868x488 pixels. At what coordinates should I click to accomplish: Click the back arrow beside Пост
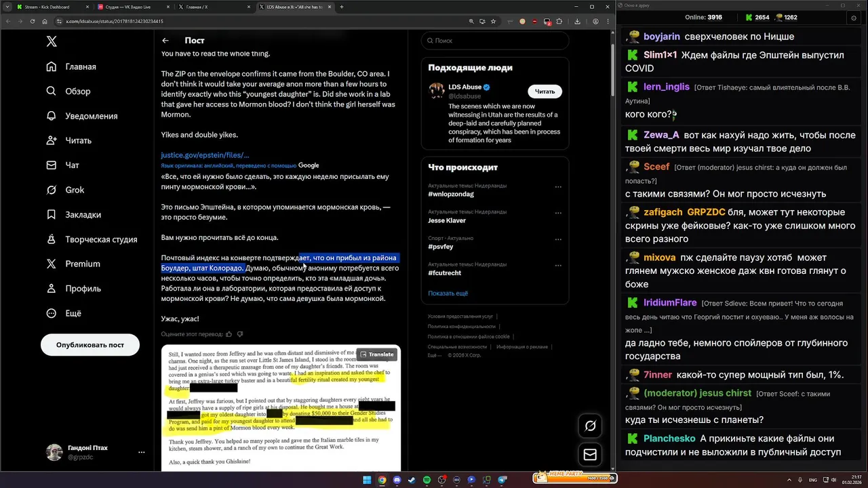coord(165,41)
